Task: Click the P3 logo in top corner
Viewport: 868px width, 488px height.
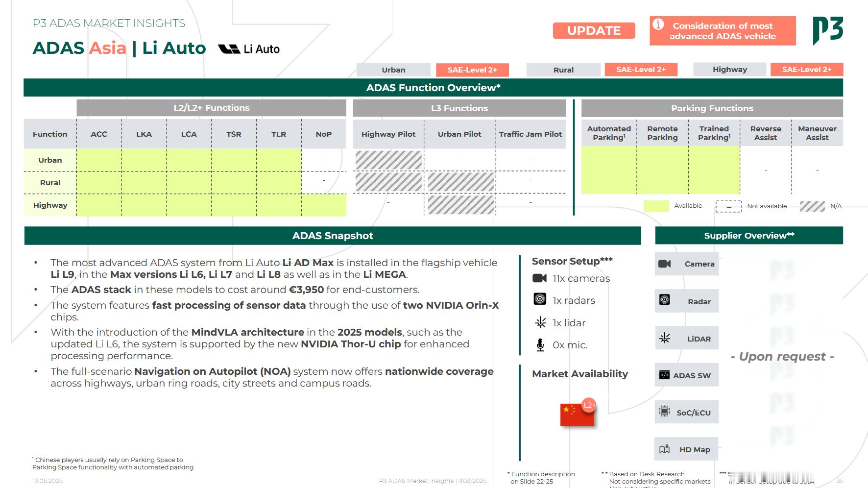Action: 828,30
